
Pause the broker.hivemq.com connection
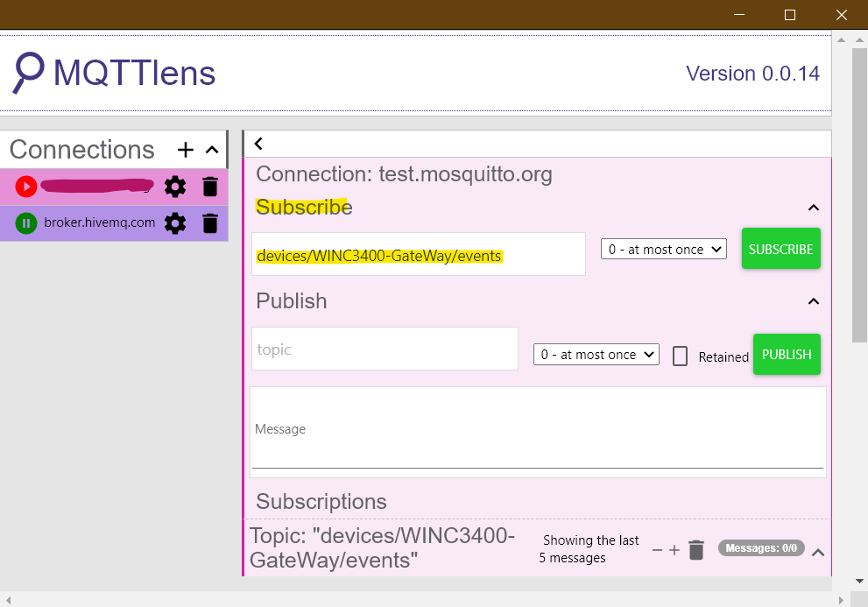pyautogui.click(x=26, y=223)
